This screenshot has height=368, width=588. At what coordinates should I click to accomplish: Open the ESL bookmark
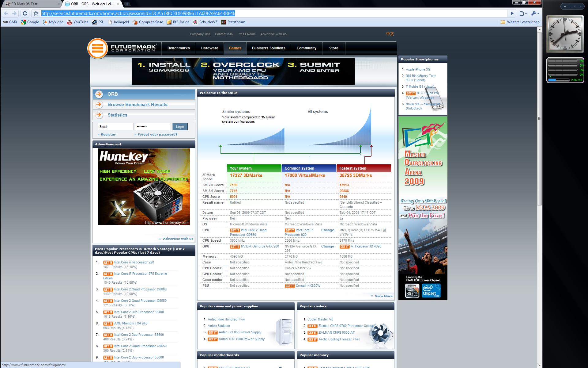coord(98,22)
